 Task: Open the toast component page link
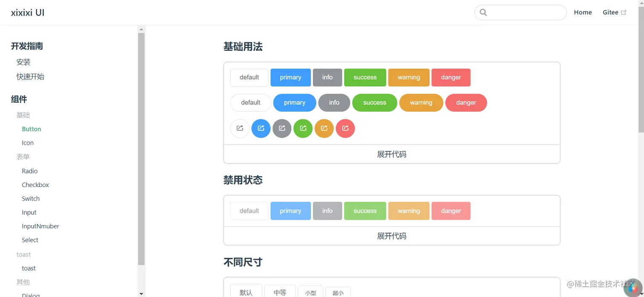pos(29,268)
